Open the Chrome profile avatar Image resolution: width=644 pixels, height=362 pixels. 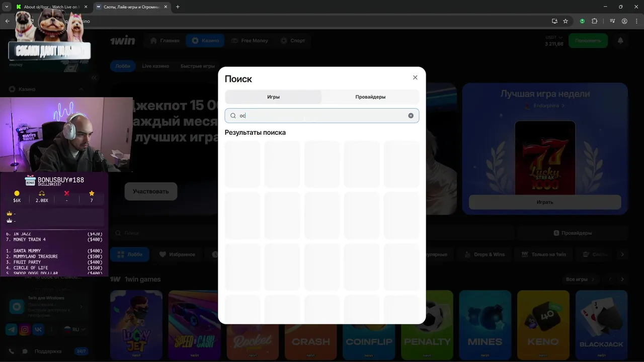tap(624, 21)
